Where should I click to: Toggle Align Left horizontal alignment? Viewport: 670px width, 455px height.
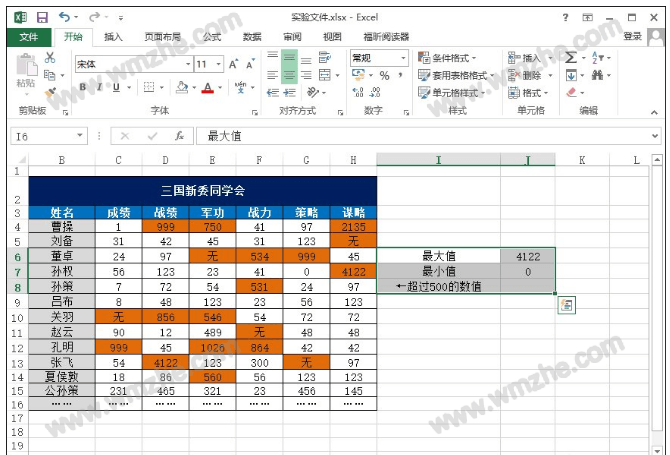pos(273,75)
